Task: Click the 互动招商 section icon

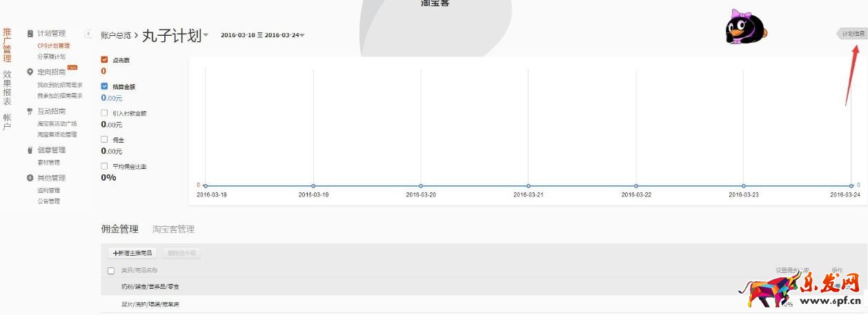Action: 30,111
